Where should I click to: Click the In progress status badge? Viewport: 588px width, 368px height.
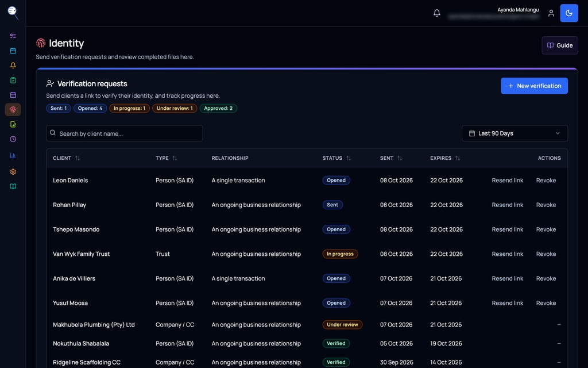(340, 254)
